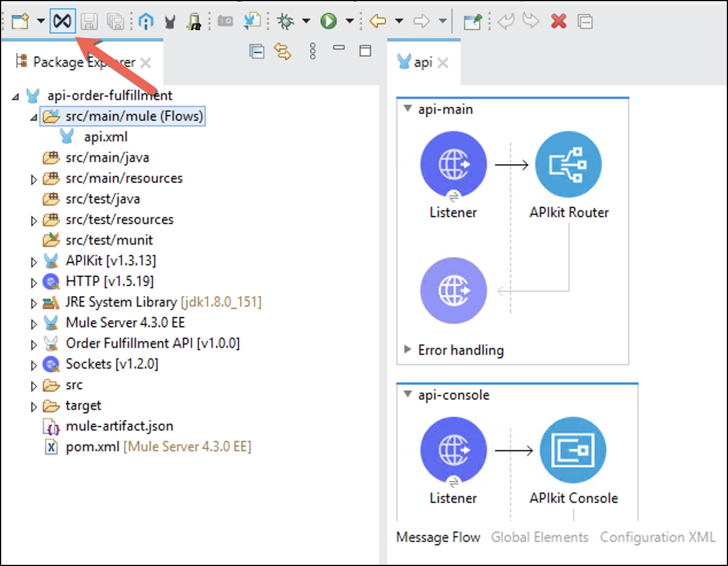The width and height of the screenshot is (728, 566).
Task: Expand the JRE System Library node
Action: click(34, 304)
